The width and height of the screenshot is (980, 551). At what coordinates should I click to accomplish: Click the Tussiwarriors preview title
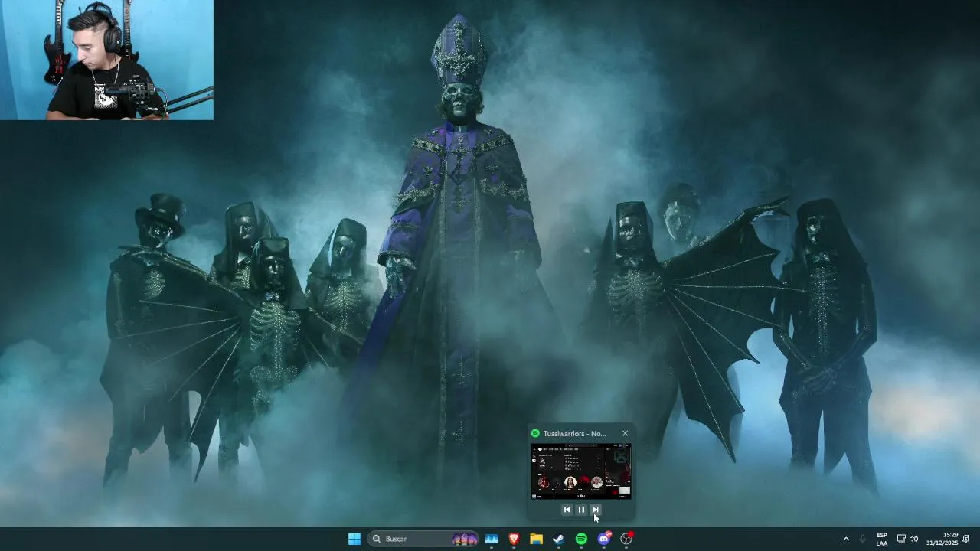pyautogui.click(x=574, y=433)
